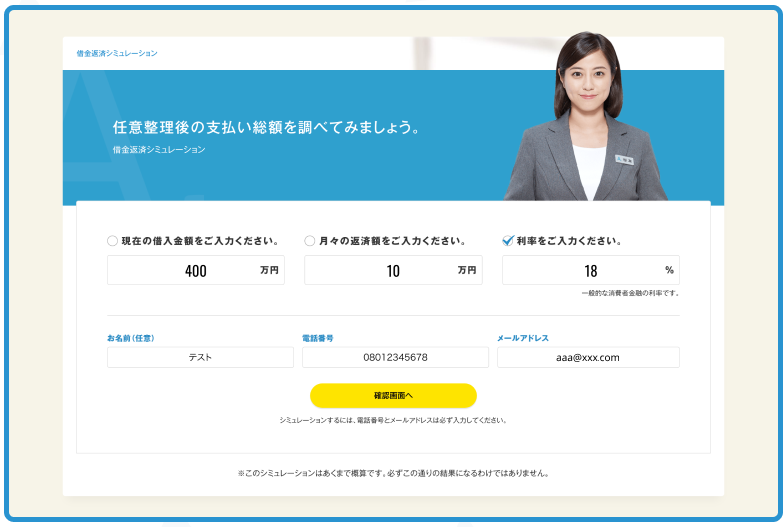Viewport: 783px width, 527px height.
Task: Click the ※このシミュレーション disclaimer text
Action: 393,473
